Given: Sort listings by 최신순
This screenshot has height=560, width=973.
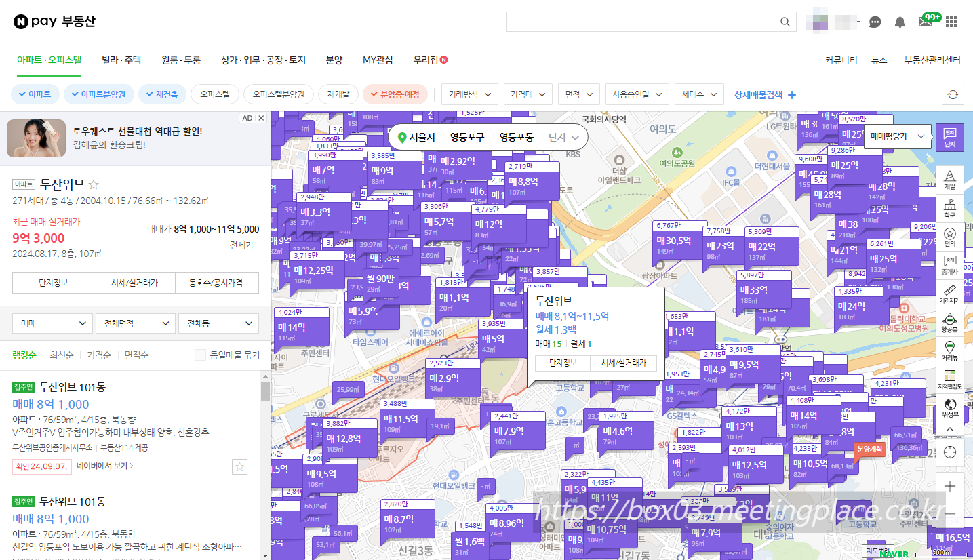Looking at the screenshot, I should coord(61,355).
